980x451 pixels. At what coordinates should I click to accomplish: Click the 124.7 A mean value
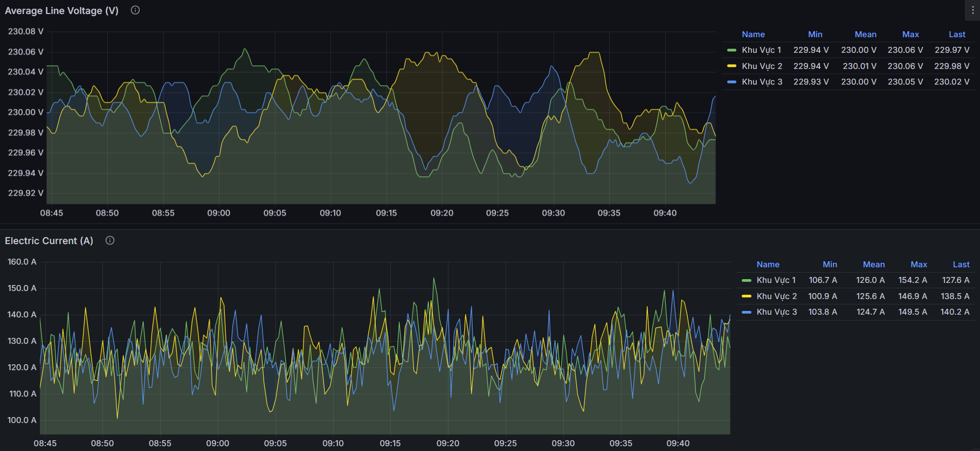[x=871, y=312]
